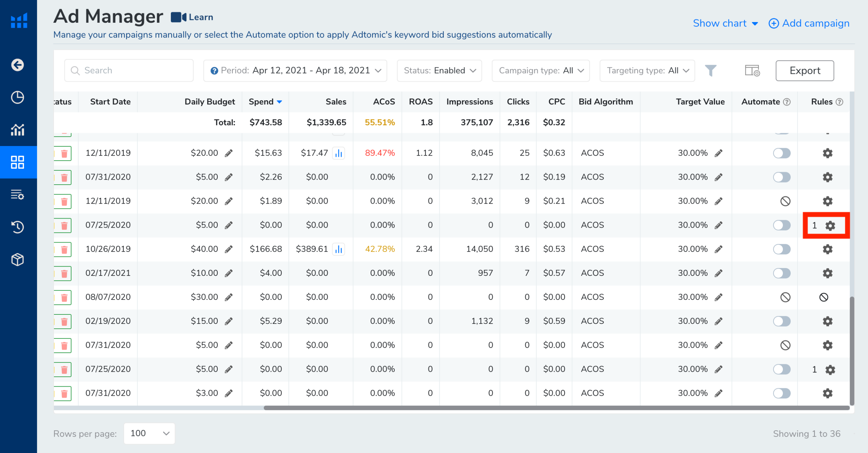Image resolution: width=868 pixels, height=453 pixels.
Task: Open sales chart icon next to $389.61
Action: click(338, 249)
